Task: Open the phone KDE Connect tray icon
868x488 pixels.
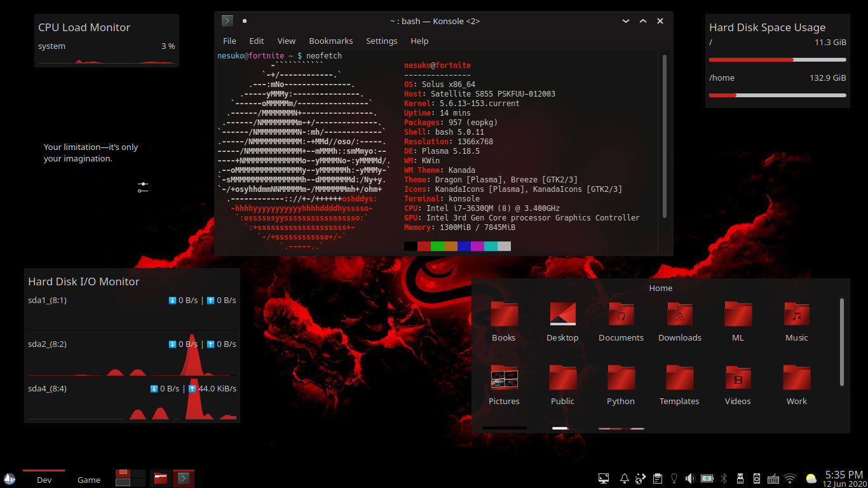Action: (x=757, y=478)
